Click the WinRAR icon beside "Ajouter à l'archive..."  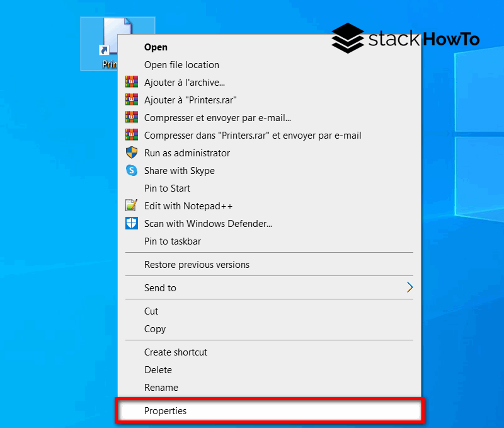[x=132, y=81]
